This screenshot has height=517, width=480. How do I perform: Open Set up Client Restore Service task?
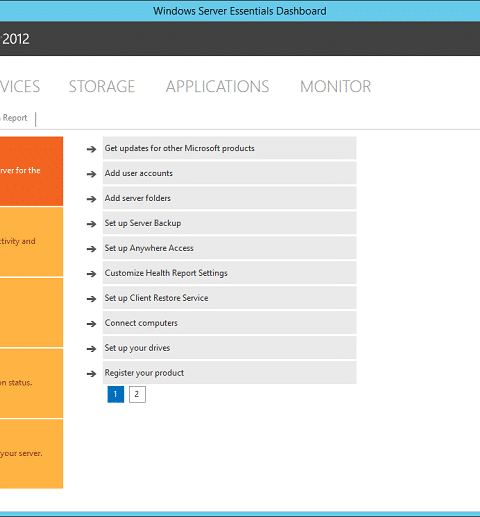[x=229, y=298]
